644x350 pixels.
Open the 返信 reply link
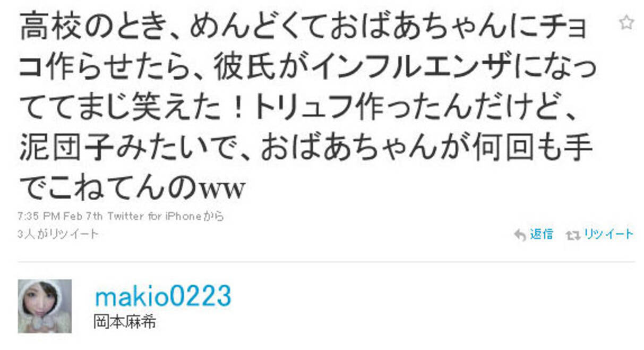[542, 234]
